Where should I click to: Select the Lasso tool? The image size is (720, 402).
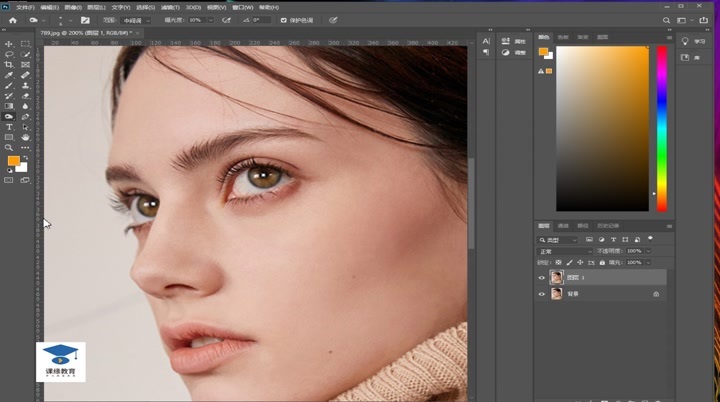pos(9,54)
